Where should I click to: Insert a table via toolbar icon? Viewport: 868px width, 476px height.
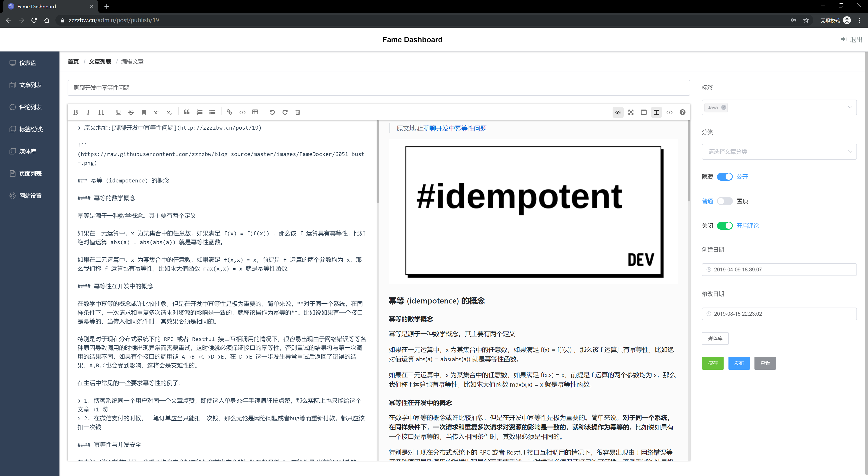point(255,112)
